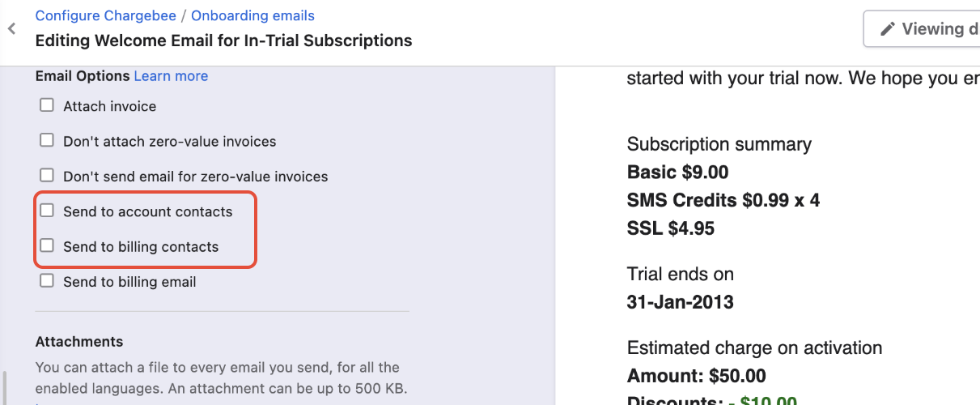Image resolution: width=980 pixels, height=405 pixels.
Task: Go to Onboarding emails breadcrumb
Action: [252, 15]
